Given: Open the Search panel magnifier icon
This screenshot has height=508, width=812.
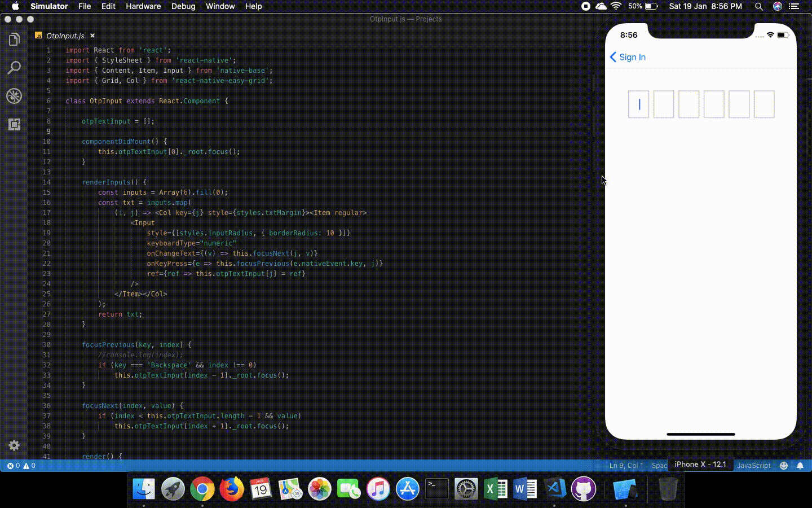Looking at the screenshot, I should tap(14, 68).
